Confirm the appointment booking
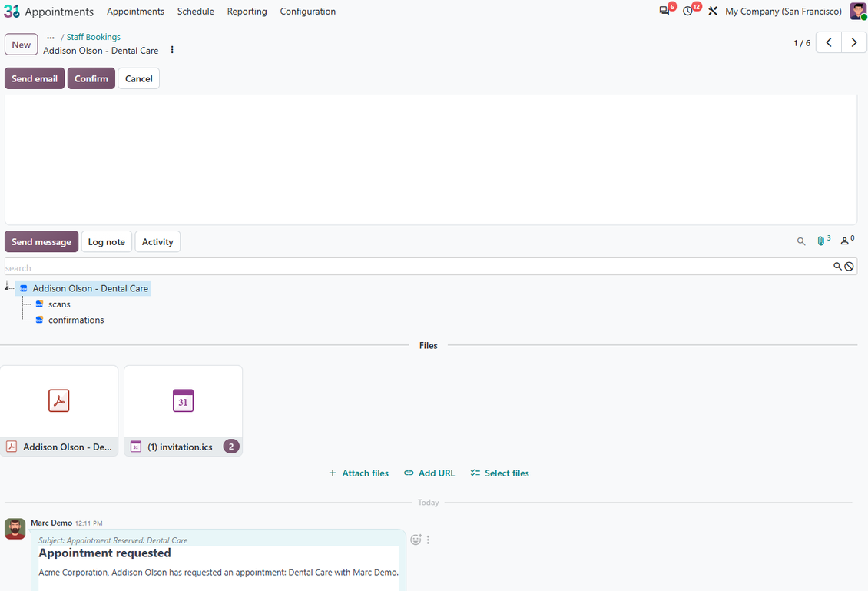The width and height of the screenshot is (868, 591). (x=91, y=78)
